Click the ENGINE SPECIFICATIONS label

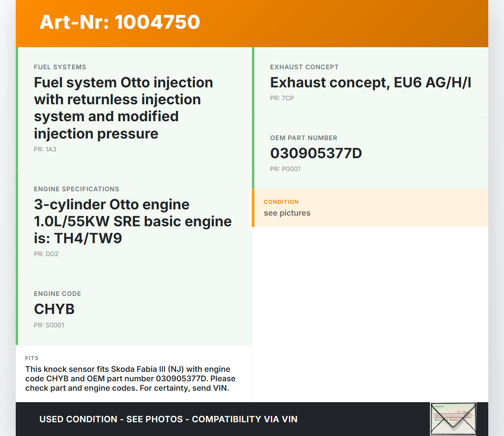pyautogui.click(x=76, y=189)
